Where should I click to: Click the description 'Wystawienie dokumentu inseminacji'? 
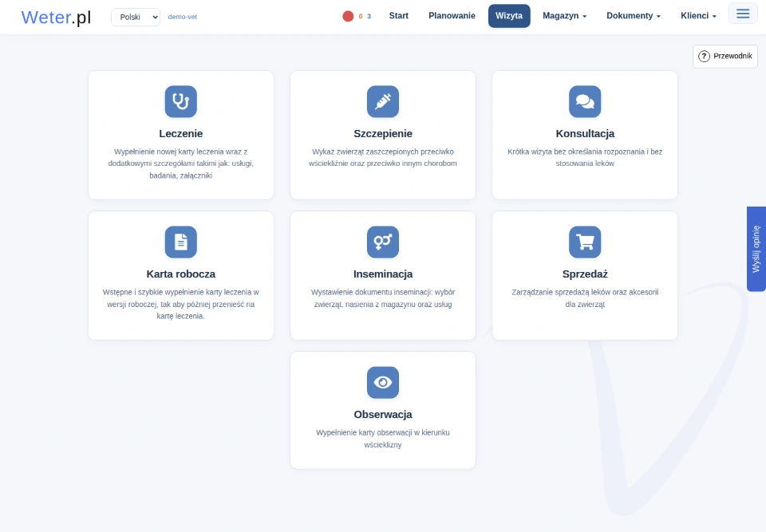click(x=383, y=298)
